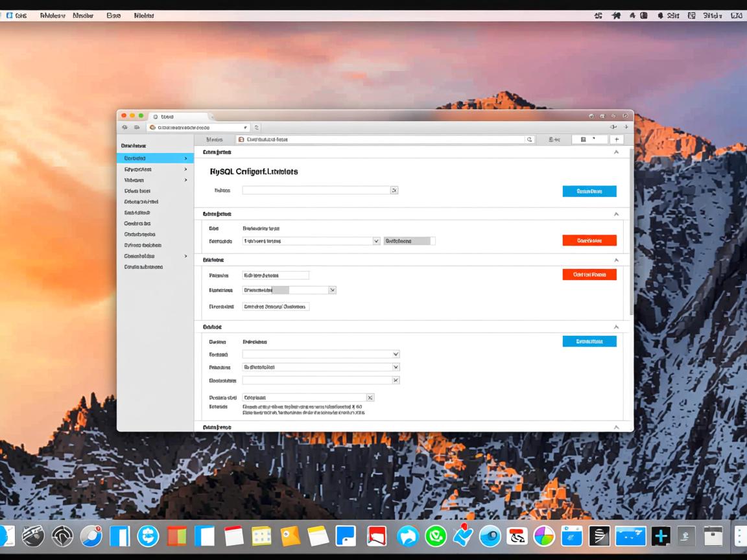This screenshot has width=747, height=560.
Task: Open the wide dropdown in the second settings section
Action: click(x=376, y=240)
